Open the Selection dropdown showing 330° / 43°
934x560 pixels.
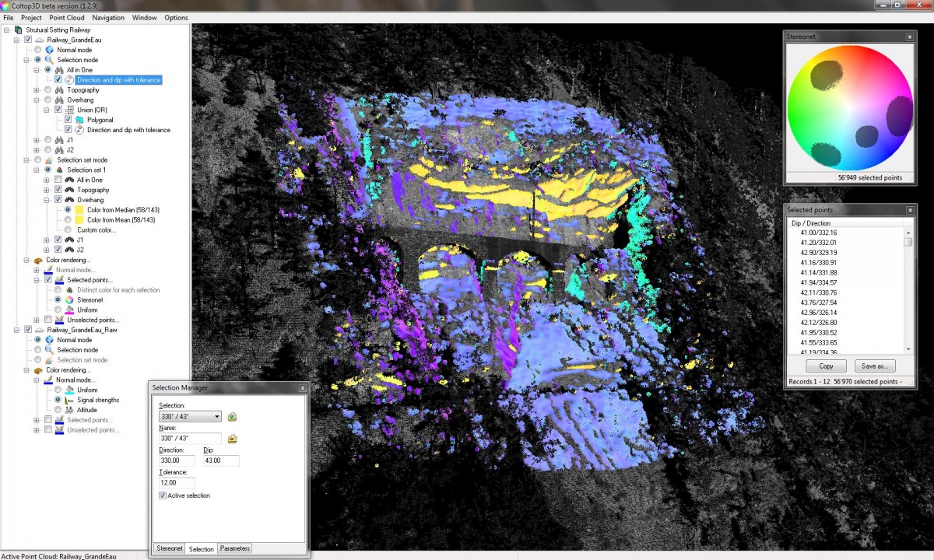click(216, 417)
